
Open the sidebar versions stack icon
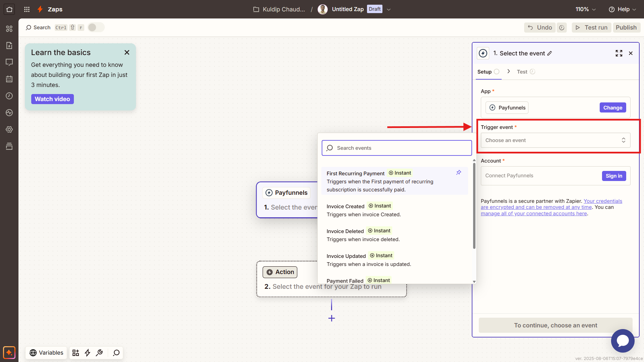pos(9,146)
